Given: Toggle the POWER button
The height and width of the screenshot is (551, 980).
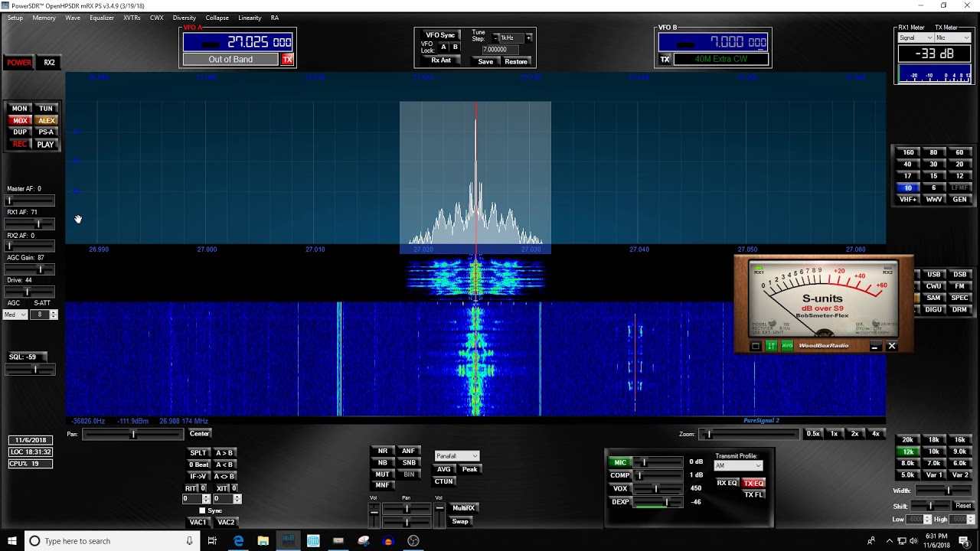Looking at the screenshot, I should point(19,63).
